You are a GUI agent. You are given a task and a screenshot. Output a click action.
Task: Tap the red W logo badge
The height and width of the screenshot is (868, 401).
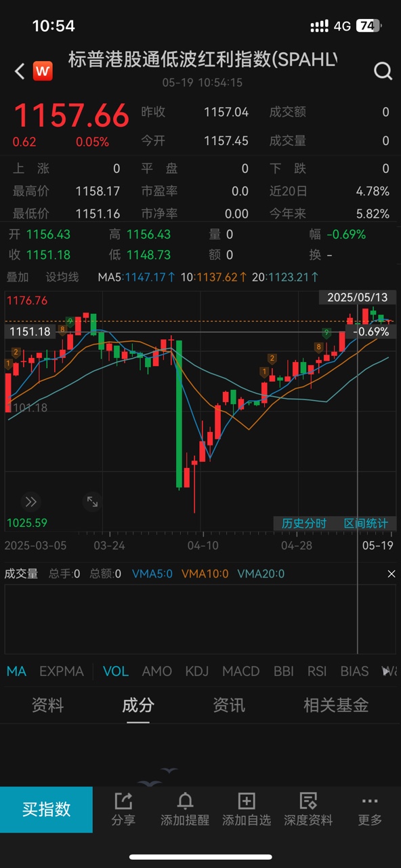point(43,71)
